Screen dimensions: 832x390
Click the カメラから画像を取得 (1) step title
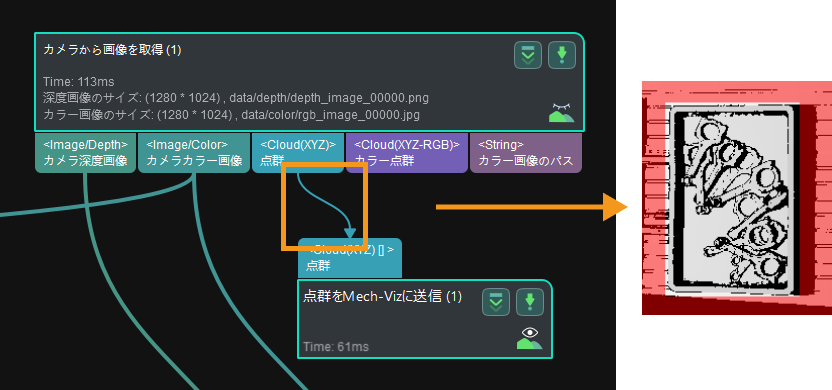point(112,50)
